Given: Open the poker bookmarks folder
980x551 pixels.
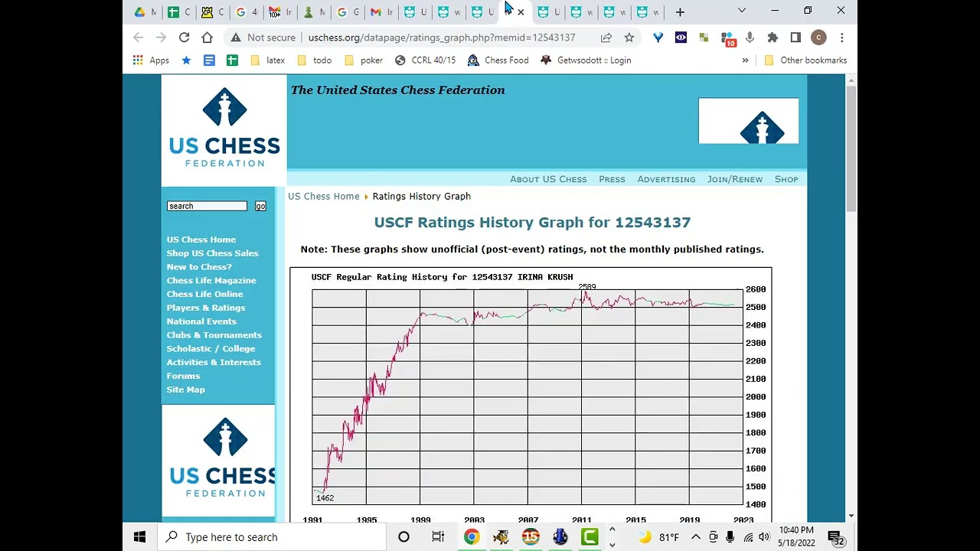Looking at the screenshot, I should [x=364, y=60].
